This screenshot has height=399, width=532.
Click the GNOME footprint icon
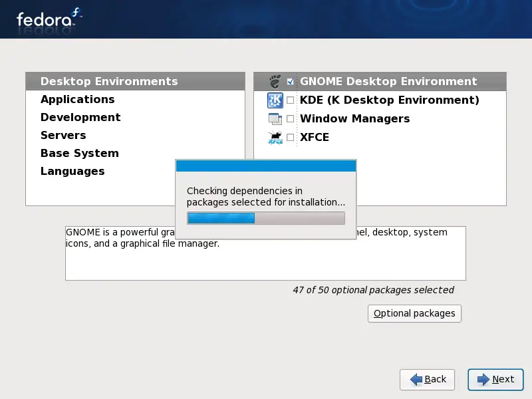tap(275, 81)
